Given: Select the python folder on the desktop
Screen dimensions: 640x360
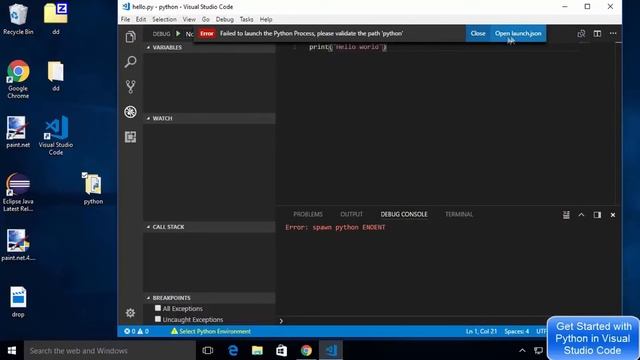Looking at the screenshot, I should tap(93, 189).
